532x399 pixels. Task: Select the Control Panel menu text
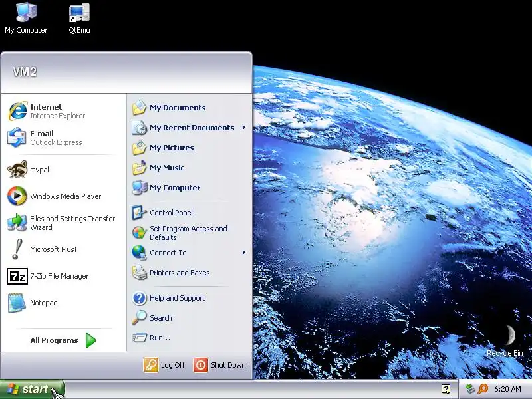point(171,213)
